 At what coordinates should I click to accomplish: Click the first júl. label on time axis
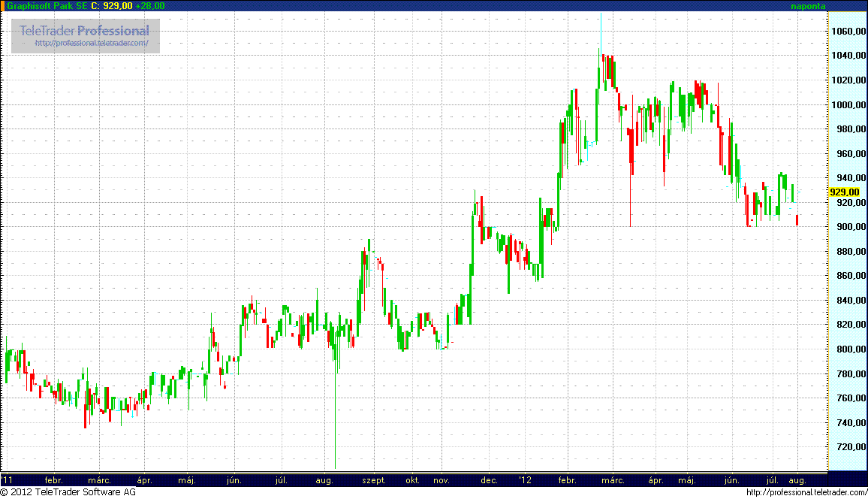[x=282, y=480]
